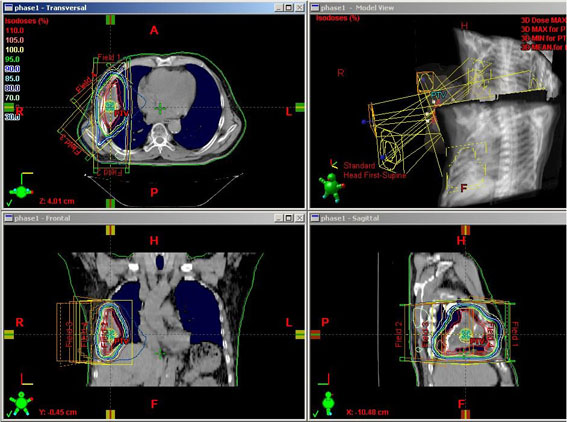Select the Field 1 label in Transversal view
Screen dimensions: 567x422
[x=109, y=57]
